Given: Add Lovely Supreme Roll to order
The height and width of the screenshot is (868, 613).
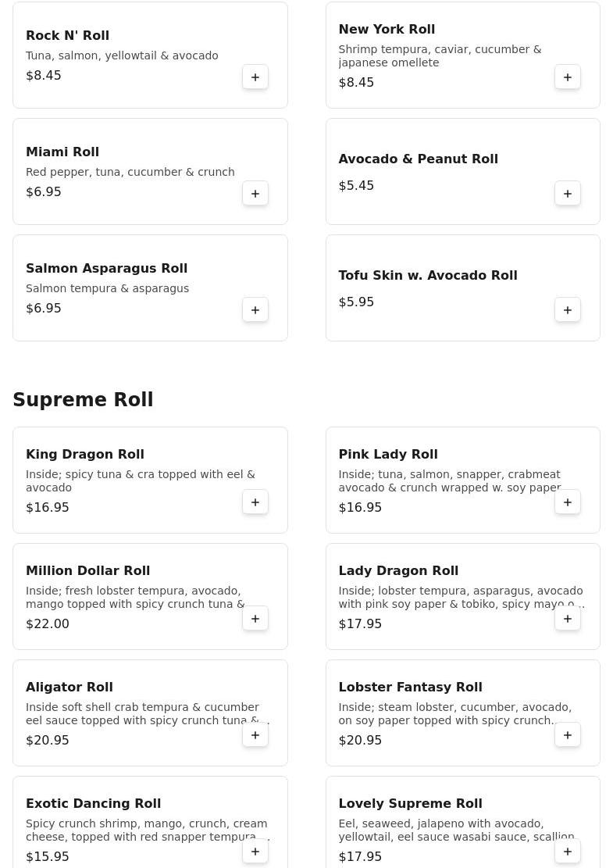Looking at the screenshot, I should [x=568, y=852].
